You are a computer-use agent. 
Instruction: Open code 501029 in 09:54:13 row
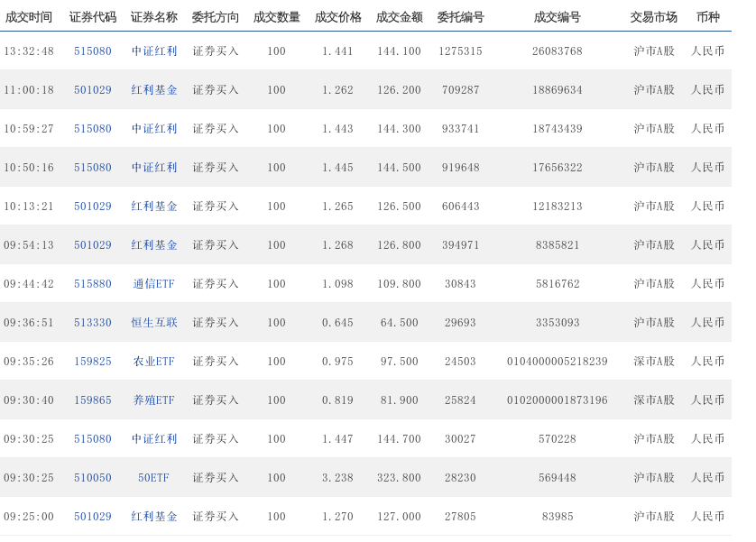point(93,245)
